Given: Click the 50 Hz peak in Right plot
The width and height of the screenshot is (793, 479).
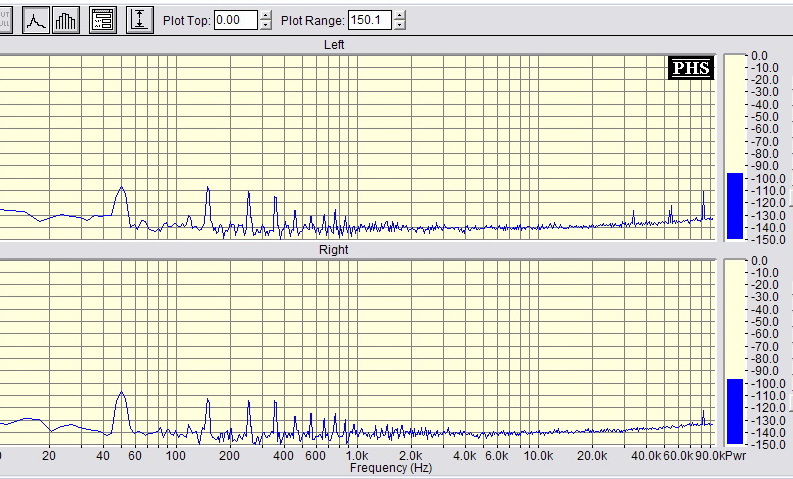Looking at the screenshot, I should [x=121, y=394].
